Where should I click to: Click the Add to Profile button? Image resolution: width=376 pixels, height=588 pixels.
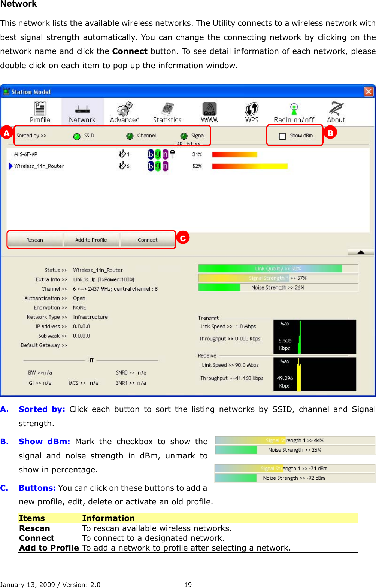[91, 240]
